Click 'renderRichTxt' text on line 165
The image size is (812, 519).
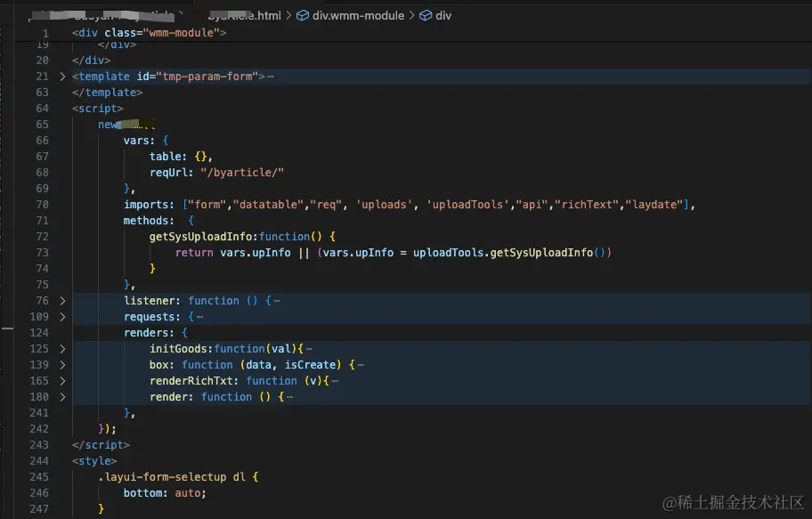(x=191, y=381)
